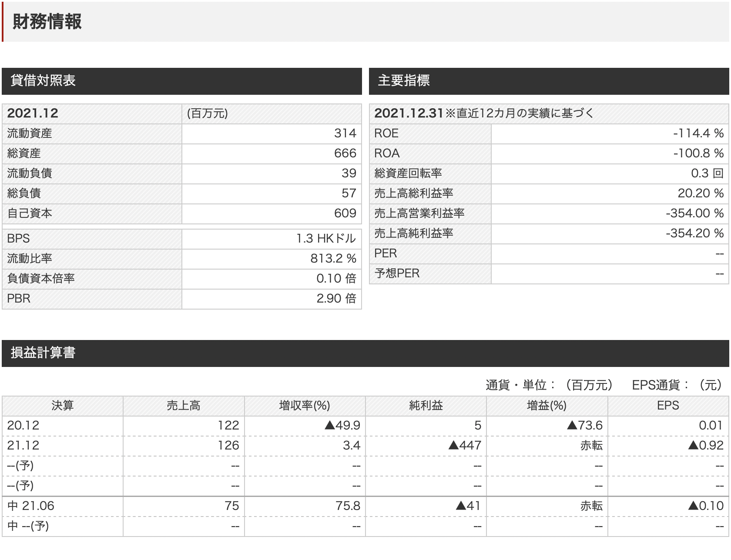
Task: Click the ROE row label
Action: (386, 133)
